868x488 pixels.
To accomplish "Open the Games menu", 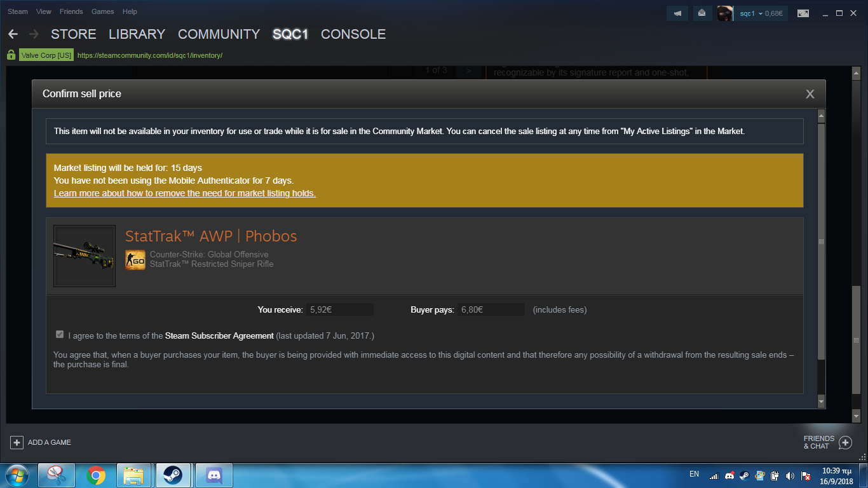I will coord(102,11).
